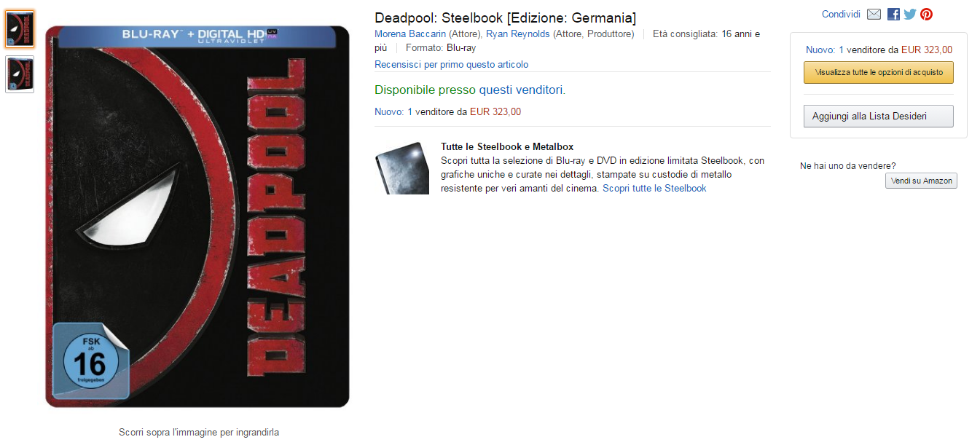
Task: Select the second Deadpool cover thumbnail
Action: [20, 74]
